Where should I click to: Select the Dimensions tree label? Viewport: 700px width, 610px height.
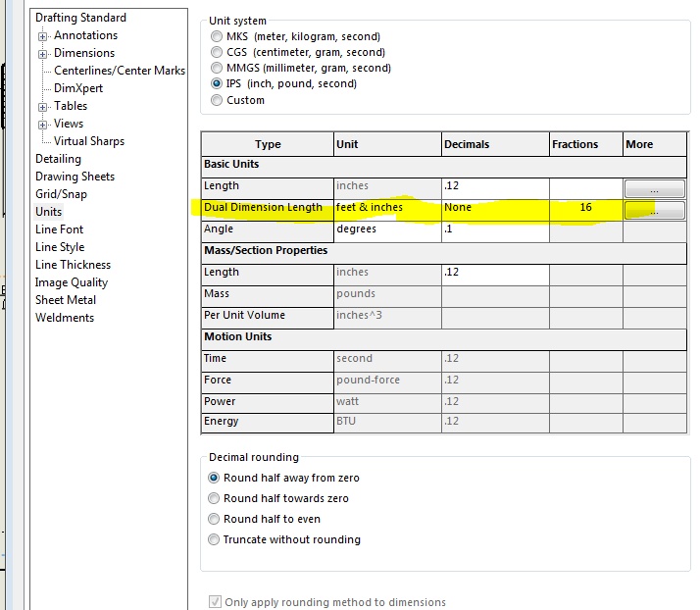[x=84, y=53]
